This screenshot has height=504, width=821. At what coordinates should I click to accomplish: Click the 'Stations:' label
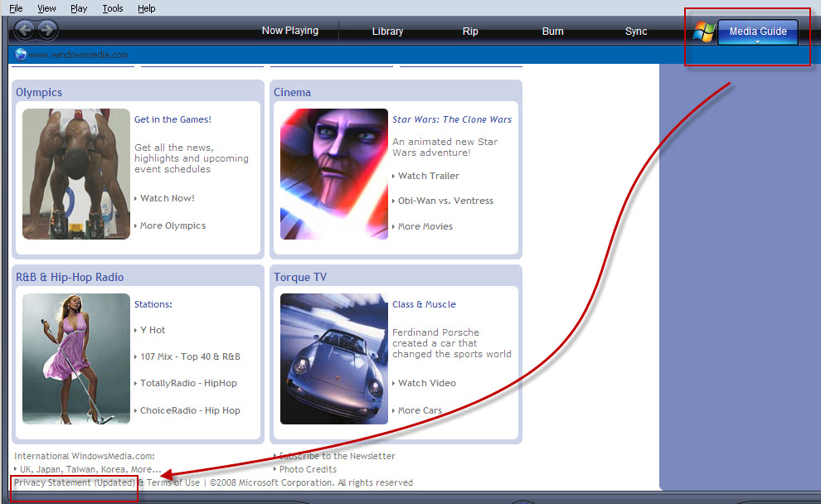[x=153, y=304]
